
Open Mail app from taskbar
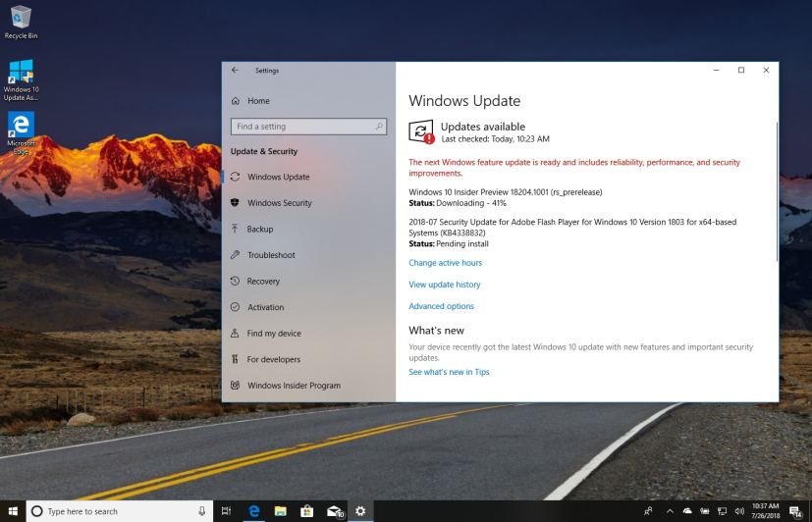tap(335, 511)
